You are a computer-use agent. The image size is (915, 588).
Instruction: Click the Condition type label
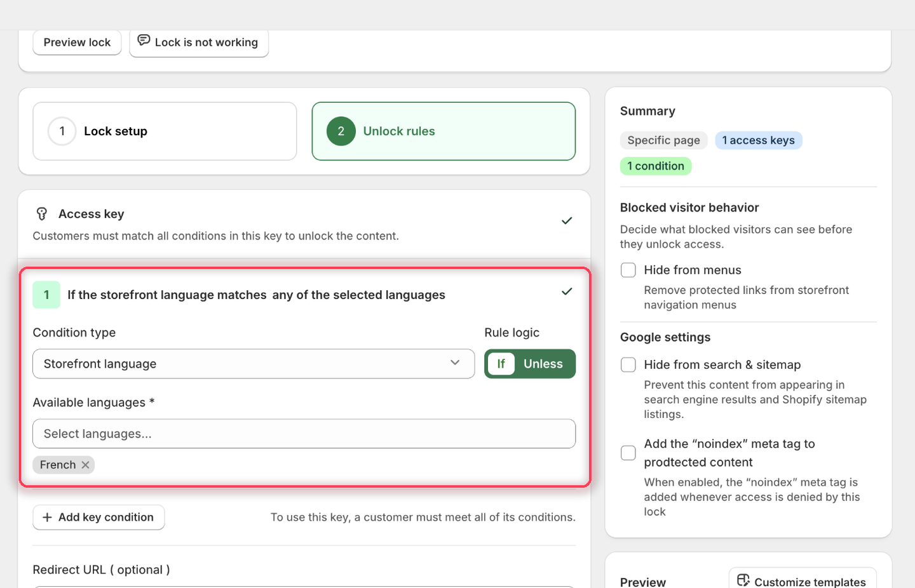pos(74,333)
